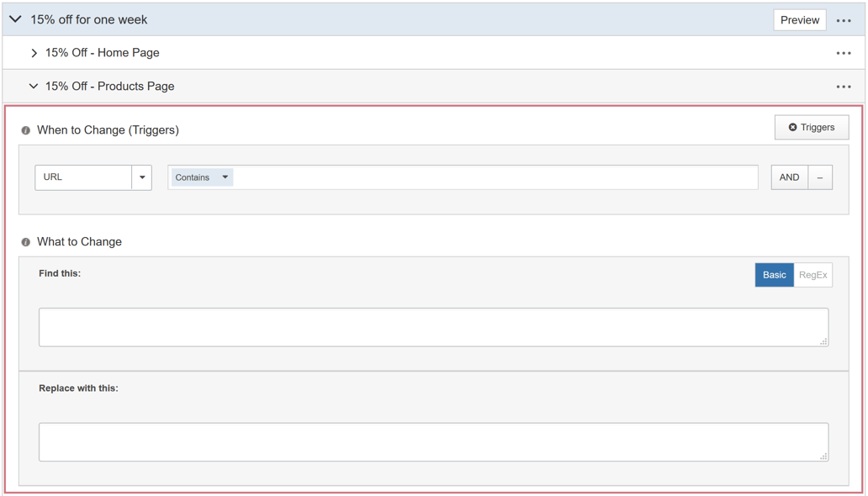Image resolution: width=868 pixels, height=496 pixels.
Task: Select the Basic find mode
Action: tap(774, 275)
